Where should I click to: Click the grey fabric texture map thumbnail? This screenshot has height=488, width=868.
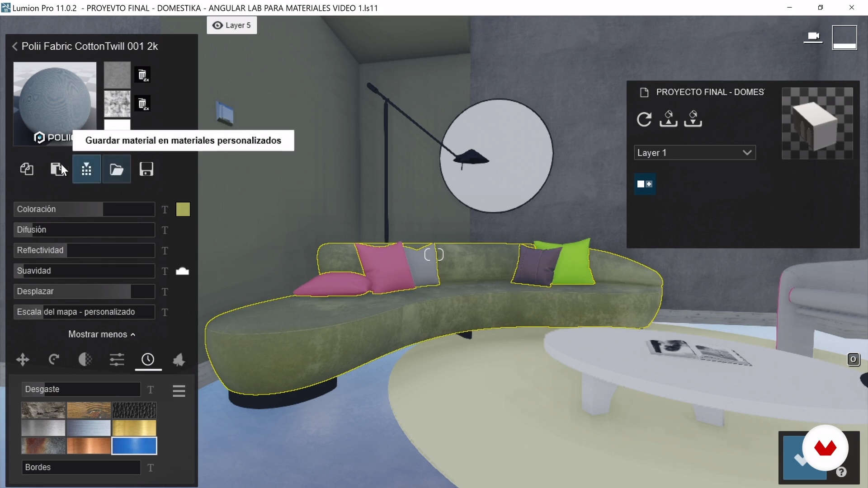[x=117, y=75]
